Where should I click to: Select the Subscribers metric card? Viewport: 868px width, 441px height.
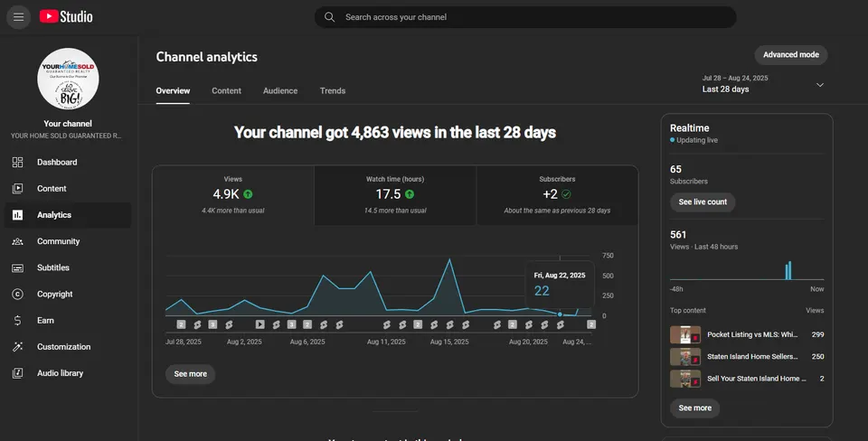point(557,195)
